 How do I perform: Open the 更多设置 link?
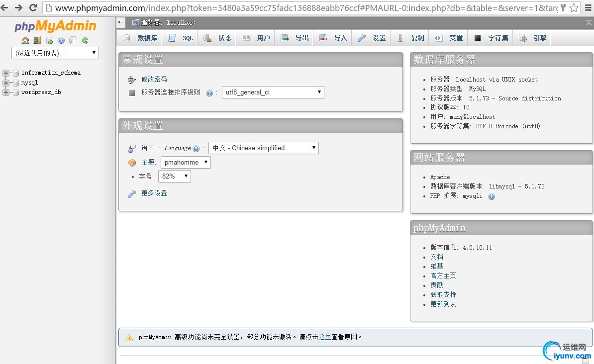pyautogui.click(x=154, y=193)
